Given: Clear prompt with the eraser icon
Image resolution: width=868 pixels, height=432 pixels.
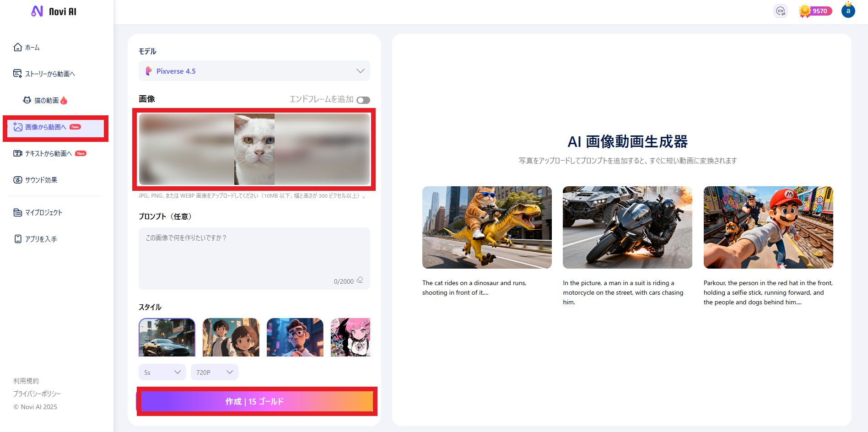Looking at the screenshot, I should 360,280.
